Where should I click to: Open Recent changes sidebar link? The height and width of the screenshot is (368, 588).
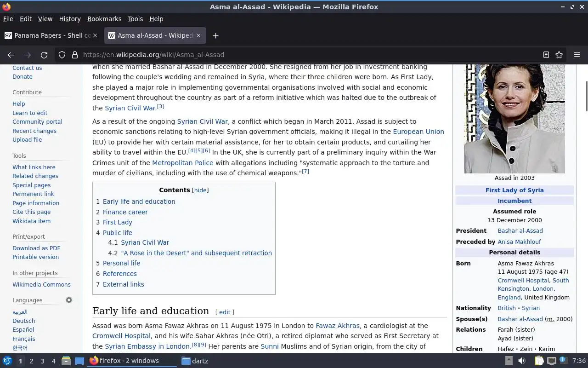34,131
